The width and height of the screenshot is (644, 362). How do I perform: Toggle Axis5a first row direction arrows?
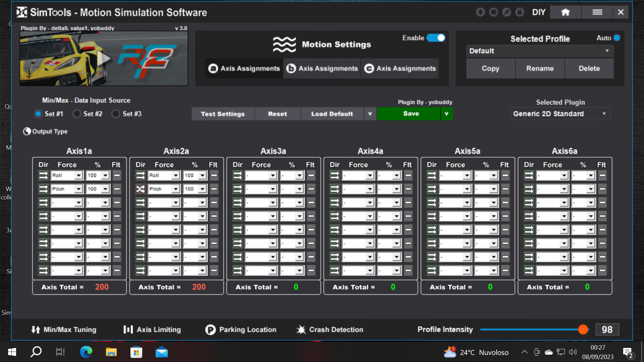click(x=432, y=175)
